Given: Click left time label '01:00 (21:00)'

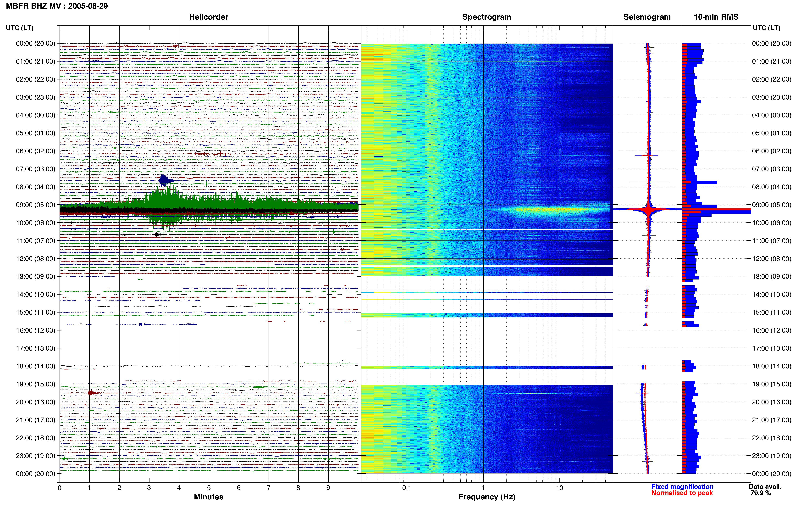Looking at the screenshot, I should pos(36,61).
